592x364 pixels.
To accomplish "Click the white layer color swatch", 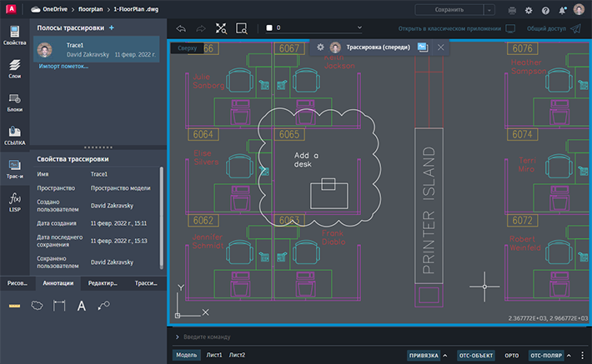I will click(x=269, y=27).
